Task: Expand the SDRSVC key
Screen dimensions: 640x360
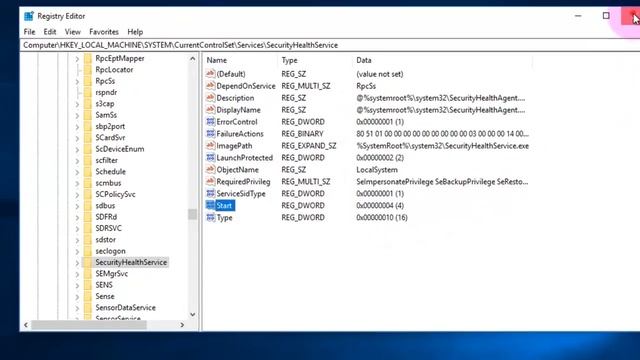Action: [x=77, y=228]
